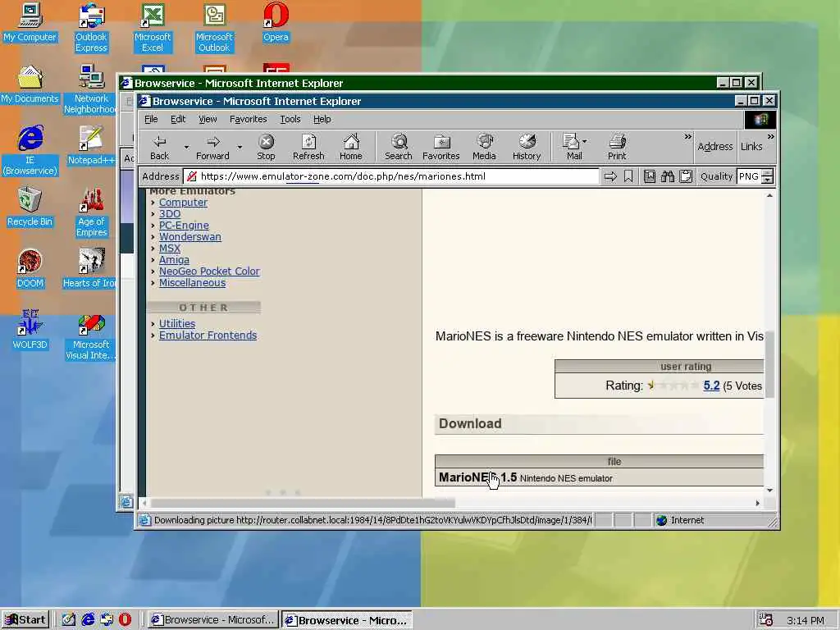Click the Go arrow next to address bar
840x630 pixels.
click(x=610, y=176)
